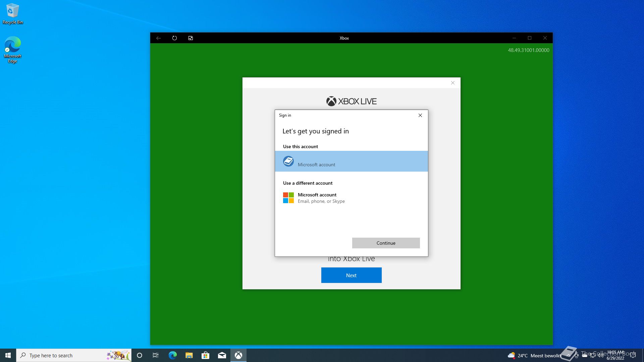Click the blue account avatar icon
Screen dimensions: 644x362
[288, 161]
